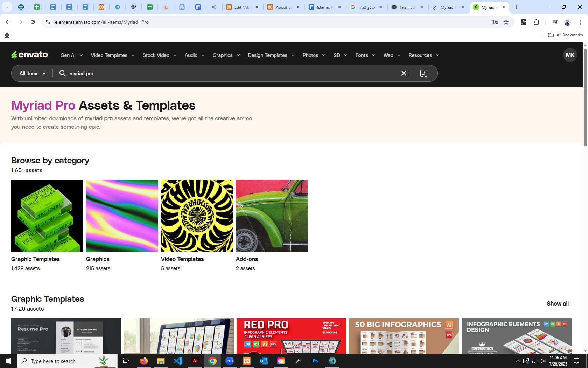Expand the Stock Video menu
The height and width of the screenshot is (368, 588).
(x=160, y=55)
